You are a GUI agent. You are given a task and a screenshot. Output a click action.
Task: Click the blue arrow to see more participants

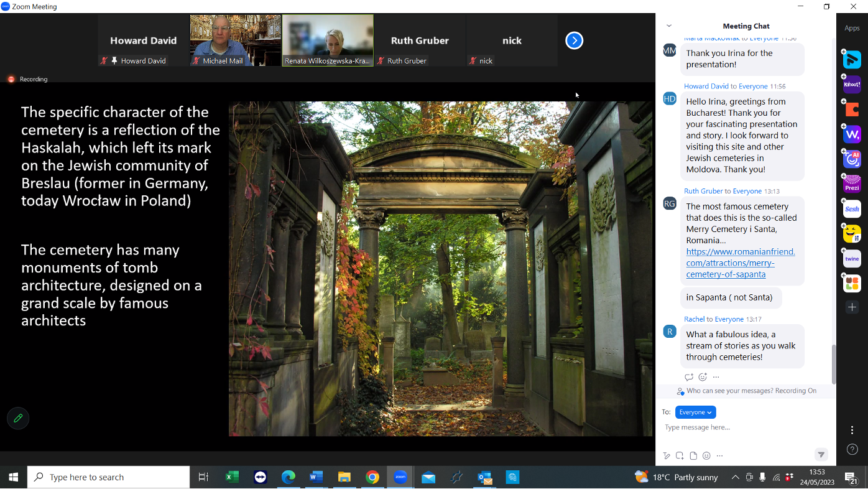[x=573, y=40]
